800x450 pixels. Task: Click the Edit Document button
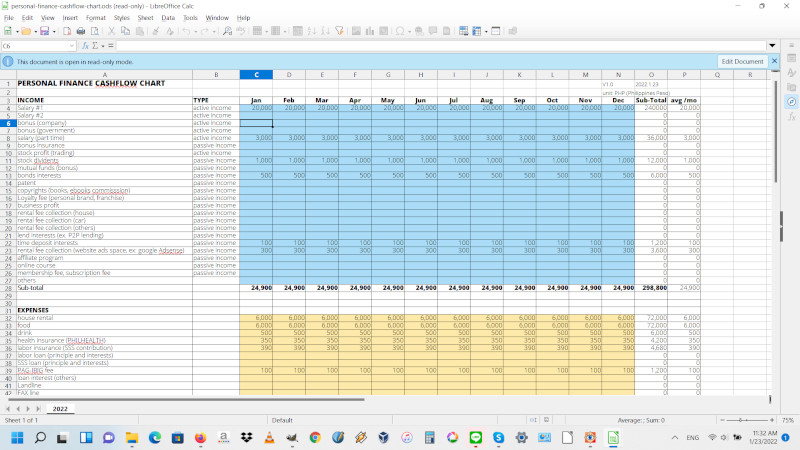coord(742,61)
